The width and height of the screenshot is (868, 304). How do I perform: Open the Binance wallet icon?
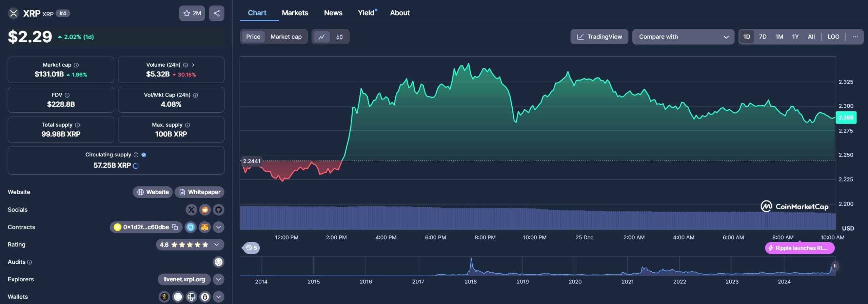[164, 297]
